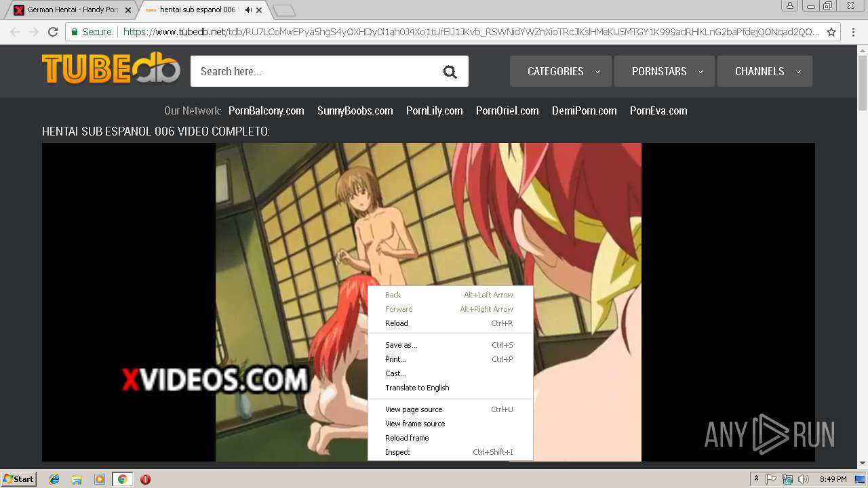Select View frame source
This screenshot has width=868, height=488.
[x=450, y=424]
